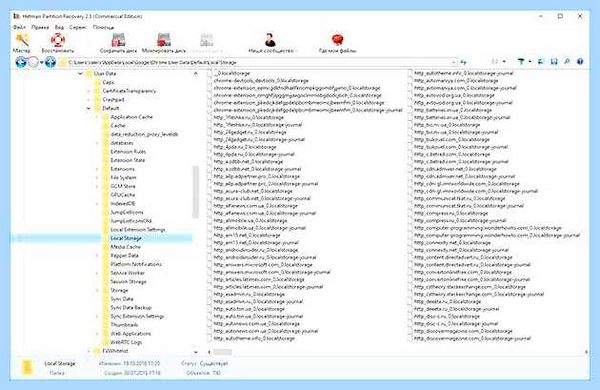Click file http_24gadget.ru_0.localstorage
600x390 pixels.
click(249, 132)
